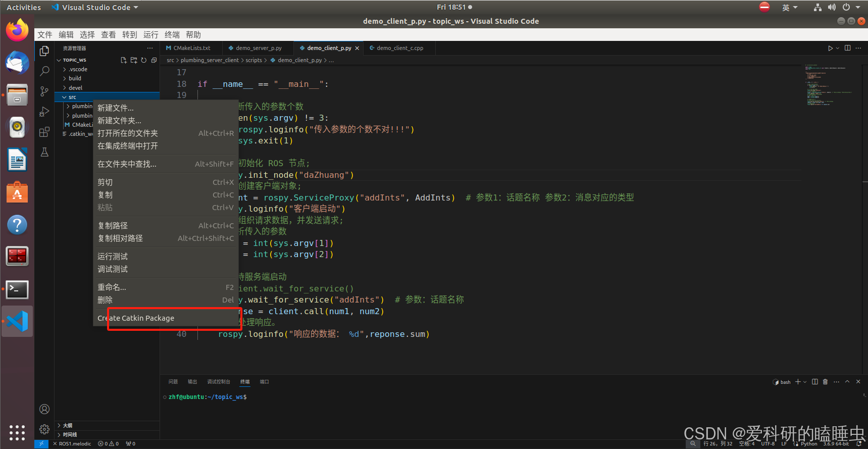
Task: Add a new terminal with plus icon
Action: (798, 382)
